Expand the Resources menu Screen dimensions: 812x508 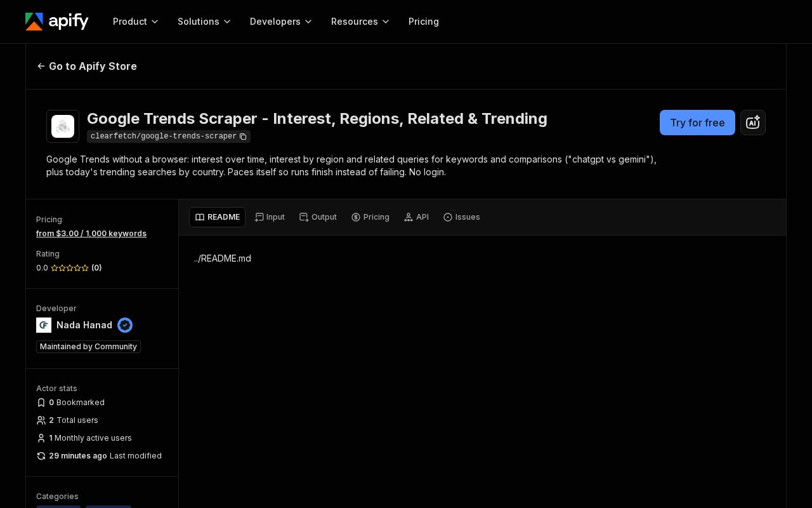coord(360,22)
